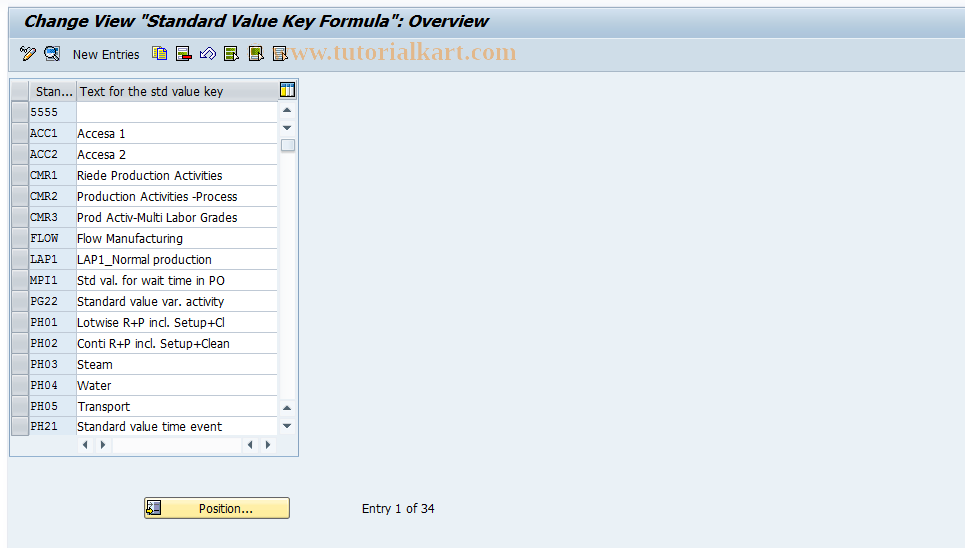Click the Display/Change toggle pencil icon
Image resolution: width=965 pixels, height=548 pixels.
[28, 54]
